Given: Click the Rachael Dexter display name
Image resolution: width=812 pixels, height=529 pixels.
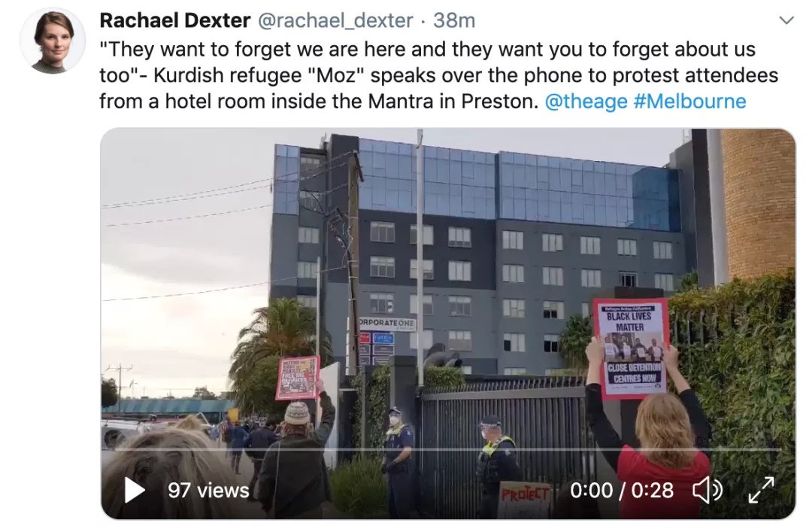Looking at the screenshot, I should tap(175, 21).
